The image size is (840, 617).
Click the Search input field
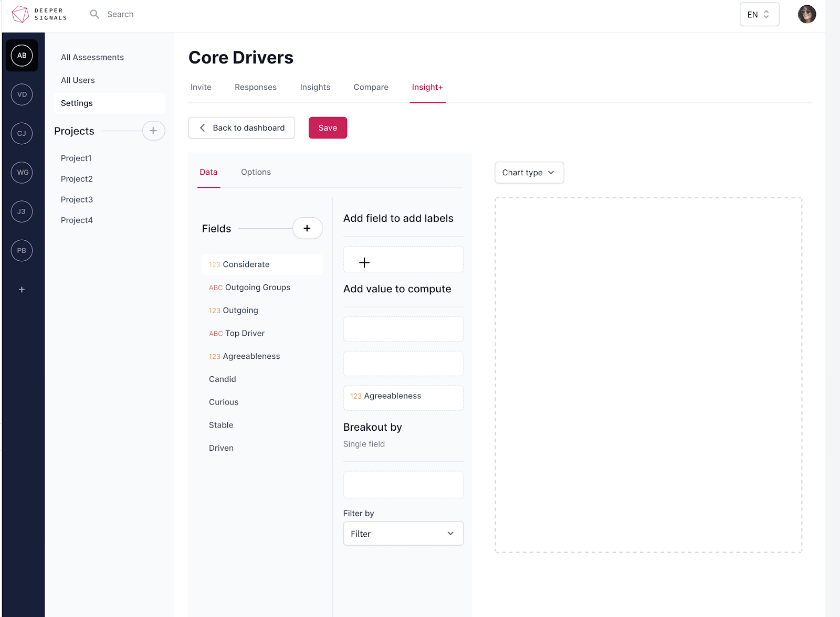point(120,14)
